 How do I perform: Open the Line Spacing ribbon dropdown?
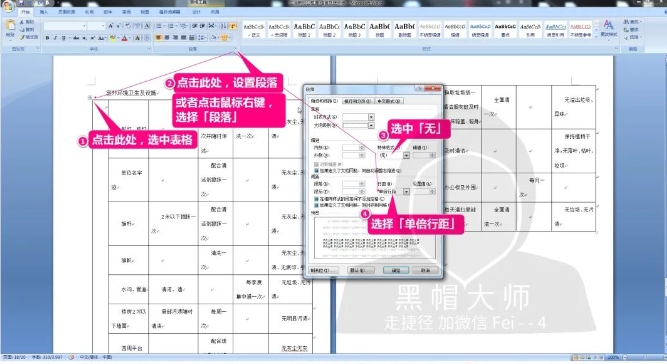tap(202, 38)
